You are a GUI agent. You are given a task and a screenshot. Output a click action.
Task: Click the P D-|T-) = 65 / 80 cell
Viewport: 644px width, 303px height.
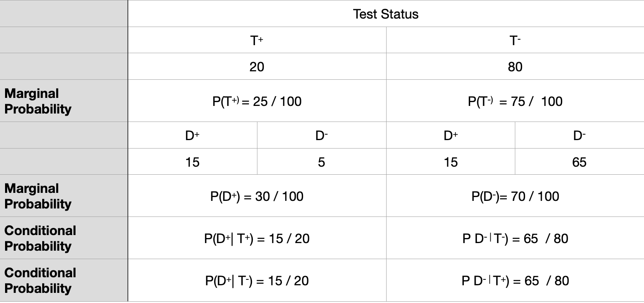pos(515,238)
